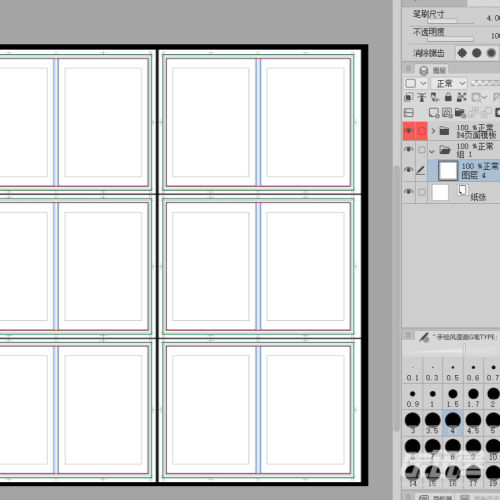The height and width of the screenshot is (500, 500).
Task: Click the G pen sub tool icon
Action: pos(424,337)
